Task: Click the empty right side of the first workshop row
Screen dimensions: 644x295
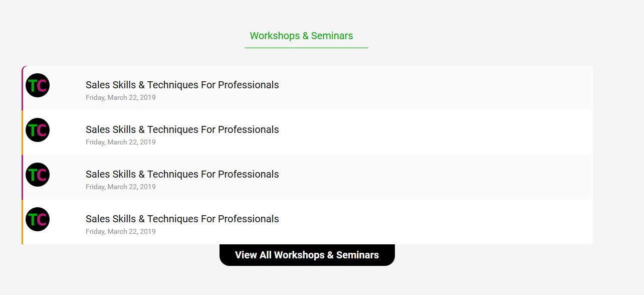Action: 451,88
